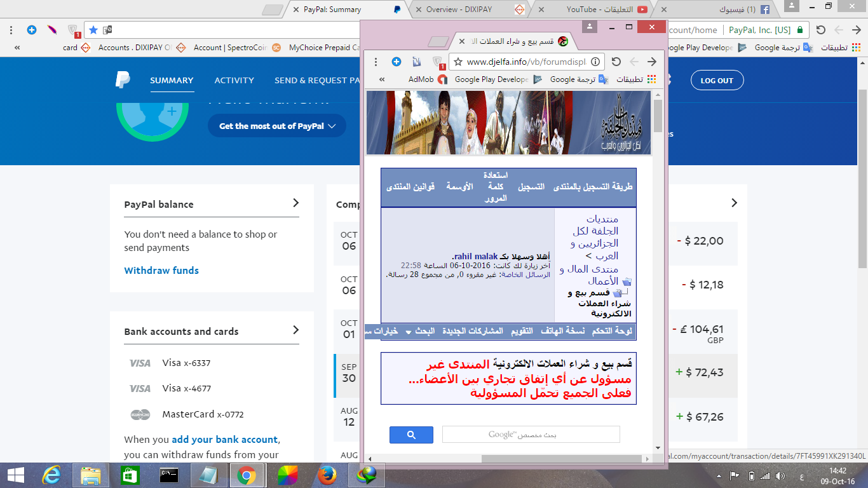Switch to YouTube tab

(x=593, y=10)
